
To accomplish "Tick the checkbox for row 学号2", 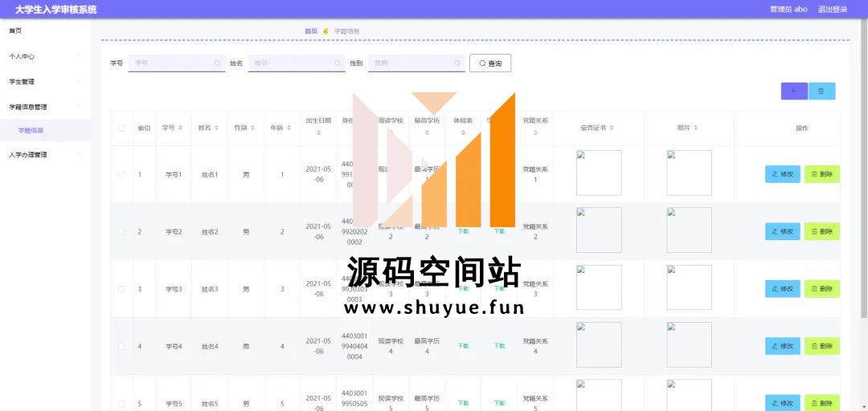I will pos(122,232).
